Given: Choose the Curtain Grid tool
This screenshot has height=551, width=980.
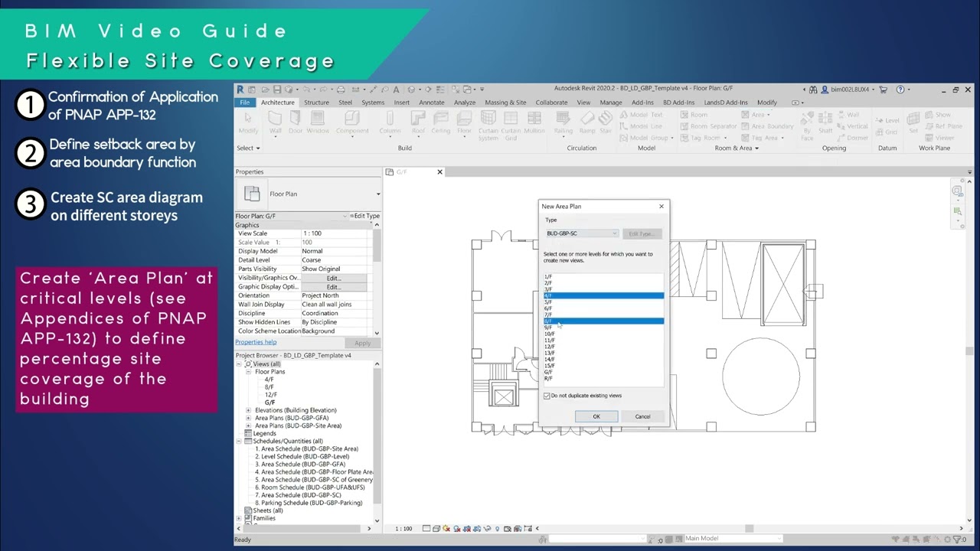Looking at the screenshot, I should [x=511, y=124].
